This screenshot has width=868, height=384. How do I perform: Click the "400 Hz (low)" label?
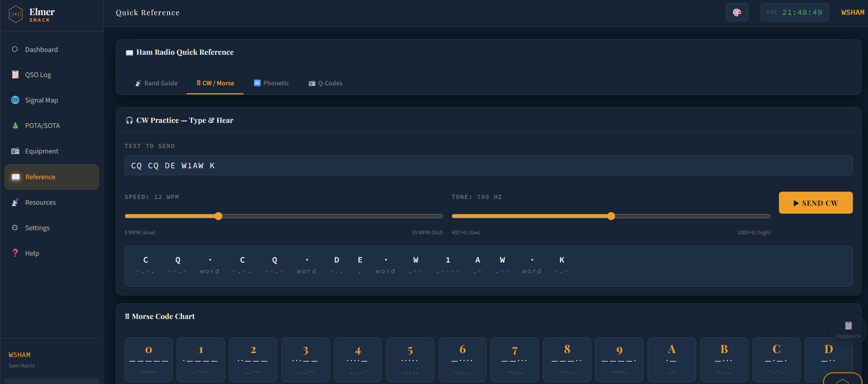click(466, 233)
